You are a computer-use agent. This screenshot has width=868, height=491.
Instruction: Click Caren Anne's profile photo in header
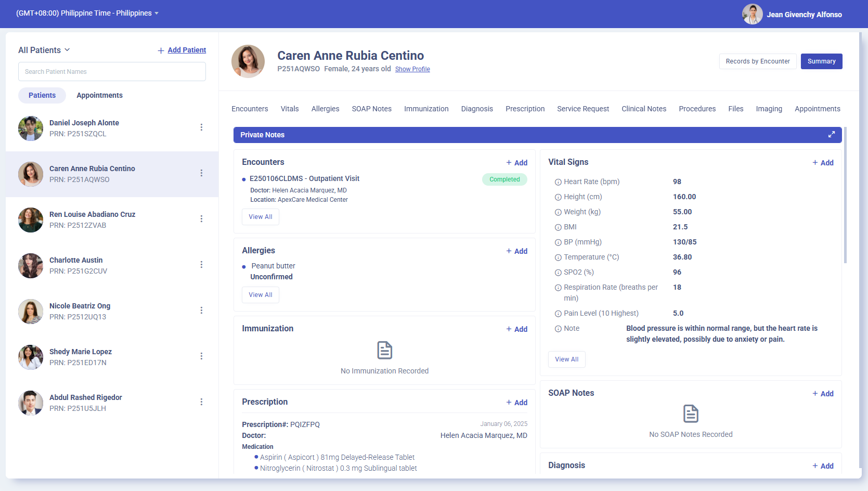pos(248,61)
